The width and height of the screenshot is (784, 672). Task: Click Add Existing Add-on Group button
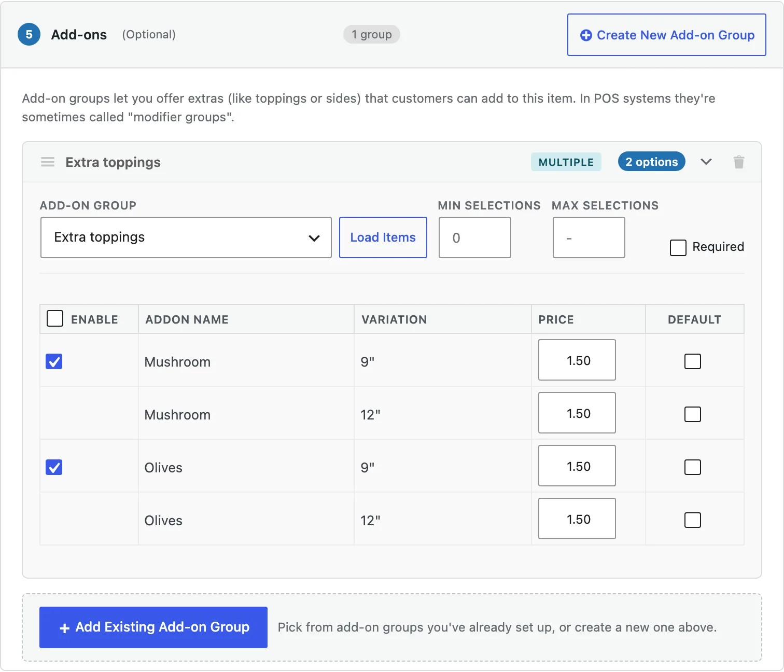[153, 627]
